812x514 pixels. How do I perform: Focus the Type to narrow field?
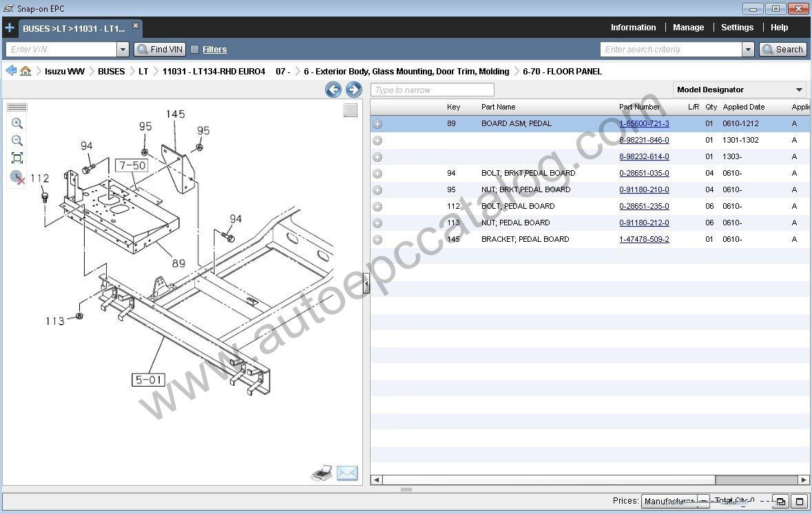(x=433, y=90)
